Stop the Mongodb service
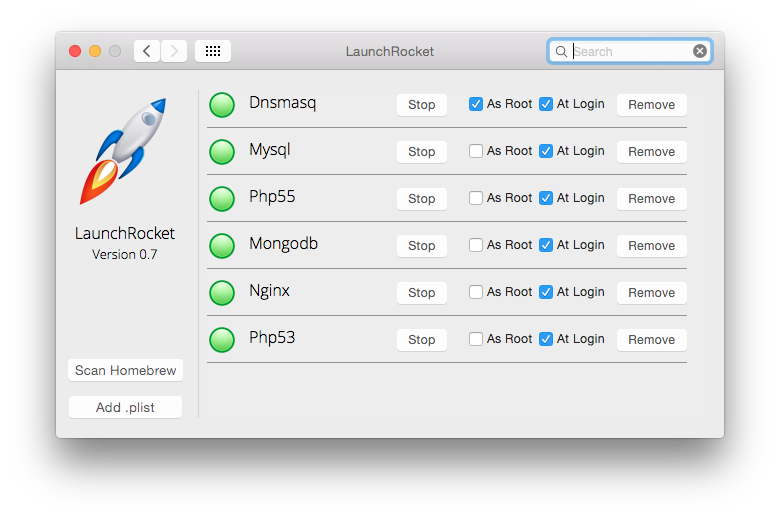Image resolution: width=780 pixels, height=518 pixels. point(421,245)
